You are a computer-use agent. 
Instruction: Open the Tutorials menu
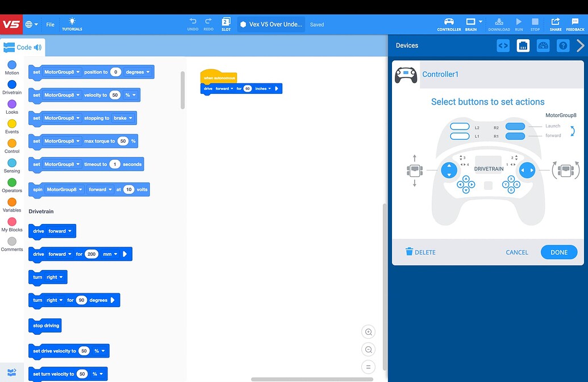pos(72,24)
